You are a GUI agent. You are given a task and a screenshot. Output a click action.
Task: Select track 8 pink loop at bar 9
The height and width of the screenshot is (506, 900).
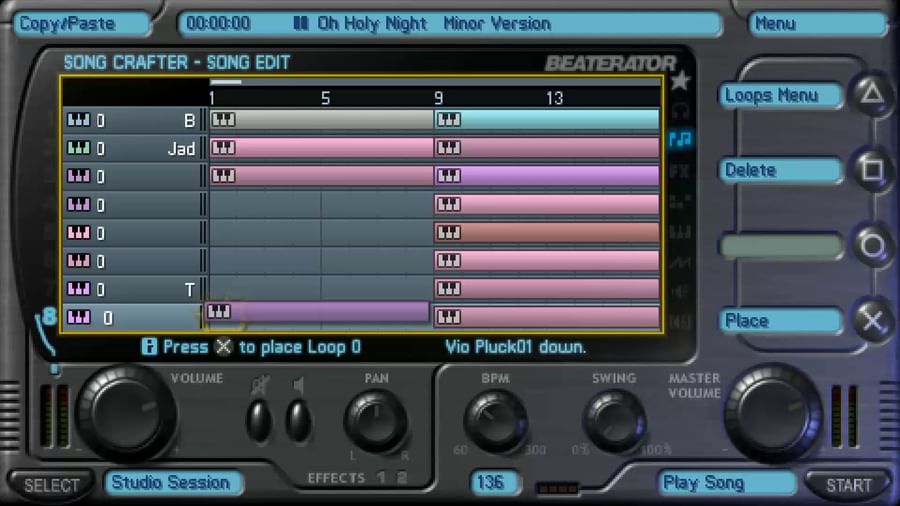(547, 316)
